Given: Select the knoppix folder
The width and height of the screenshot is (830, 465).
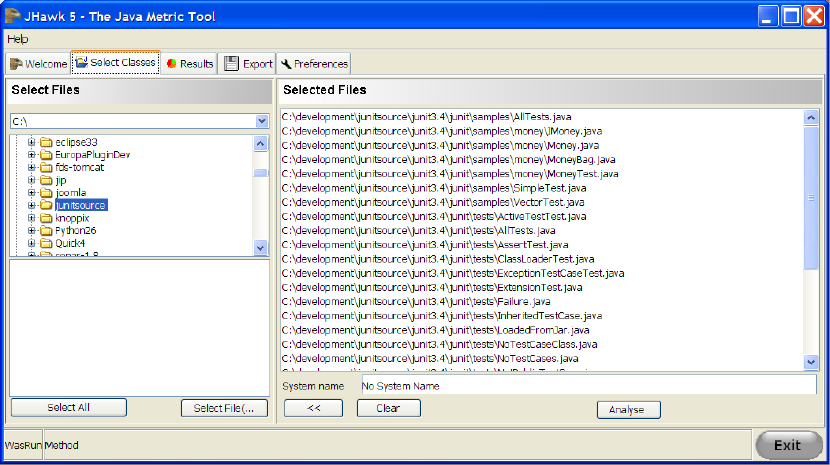Looking at the screenshot, I should pos(72,218).
